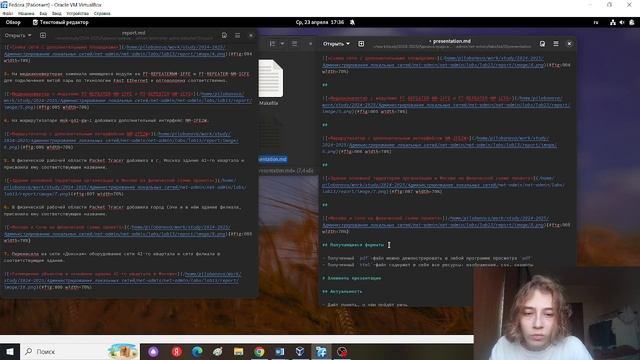The image size is (640, 360).
Task: Open Alice purple assistant in taskbar
Action: point(153,351)
